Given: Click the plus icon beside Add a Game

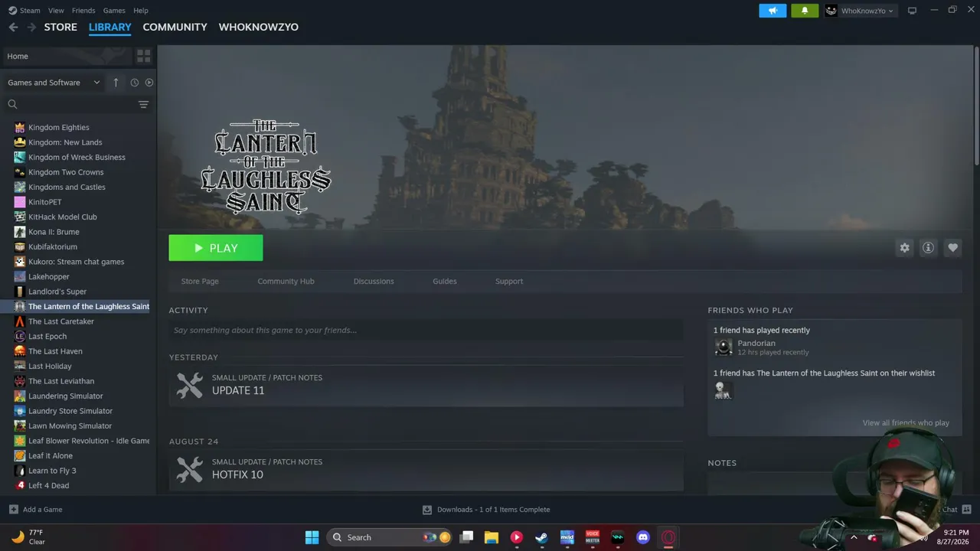Looking at the screenshot, I should [x=13, y=510].
